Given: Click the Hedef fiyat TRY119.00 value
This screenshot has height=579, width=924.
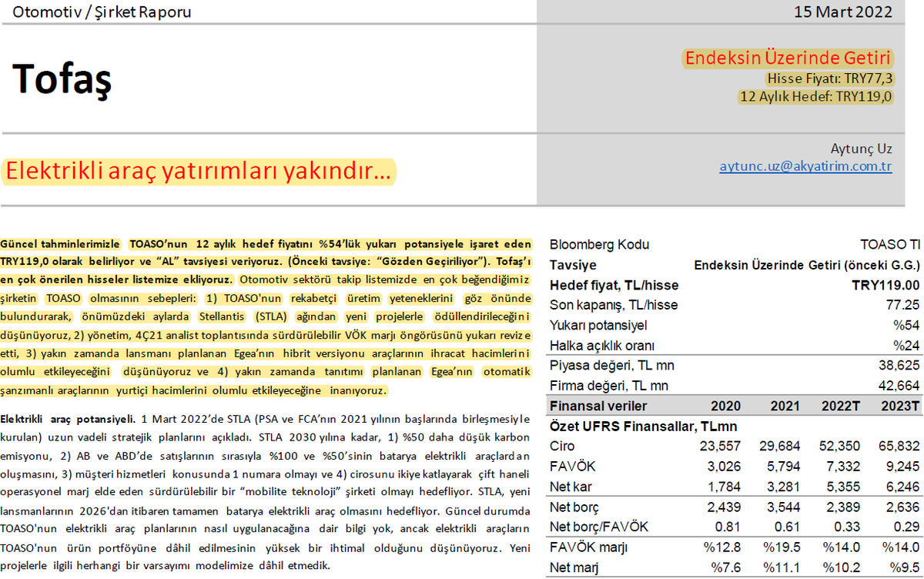Looking at the screenshot, I should (x=885, y=285).
